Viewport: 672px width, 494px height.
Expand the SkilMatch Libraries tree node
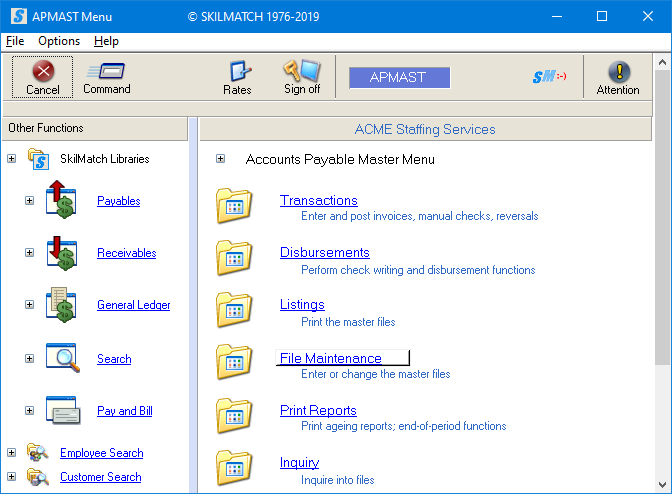coord(11,159)
